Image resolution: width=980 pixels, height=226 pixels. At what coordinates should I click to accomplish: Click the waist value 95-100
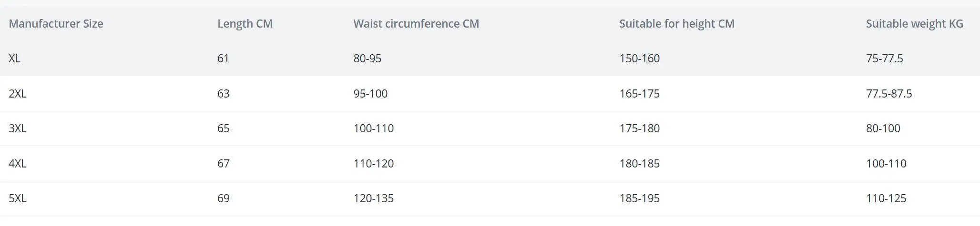pyautogui.click(x=370, y=94)
